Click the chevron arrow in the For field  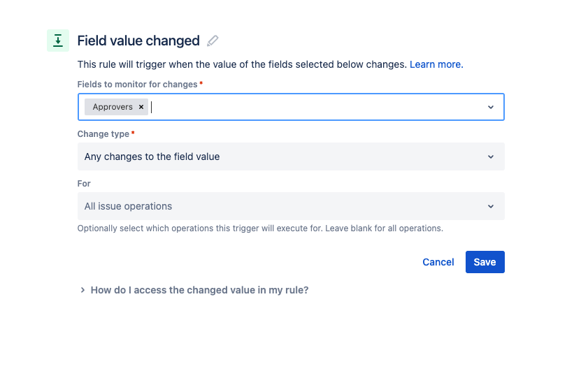490,206
